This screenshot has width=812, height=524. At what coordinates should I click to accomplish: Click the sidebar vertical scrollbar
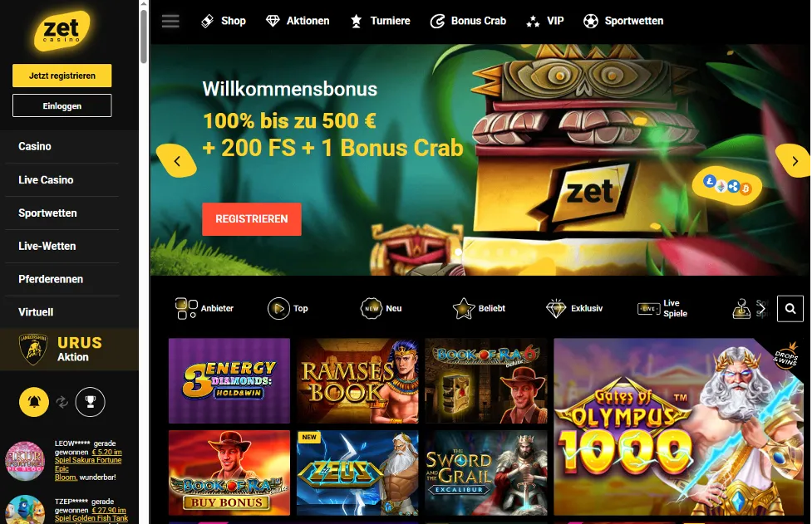click(x=144, y=37)
